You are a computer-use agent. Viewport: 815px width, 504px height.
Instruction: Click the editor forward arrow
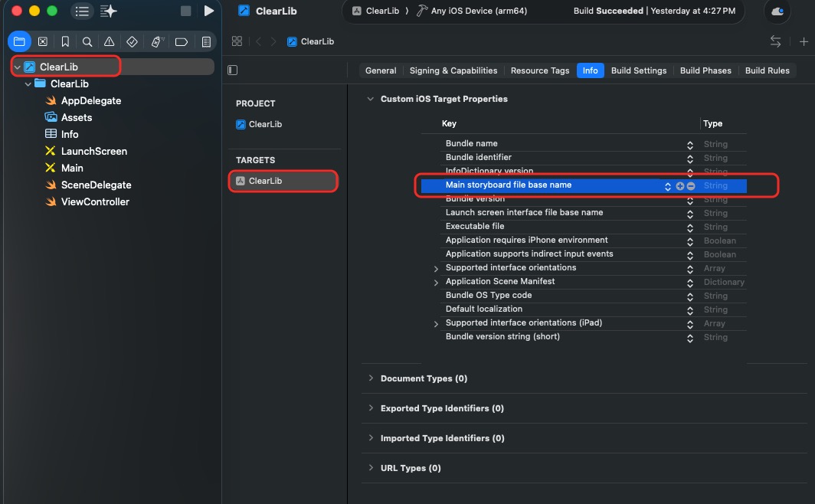(273, 41)
